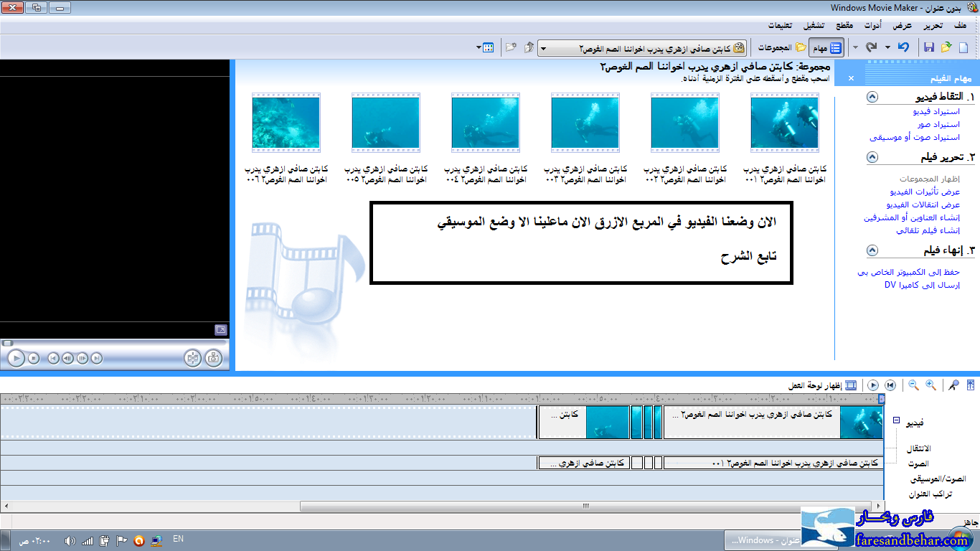Toggle the المجموعات (Collections) pane button

(x=777, y=48)
